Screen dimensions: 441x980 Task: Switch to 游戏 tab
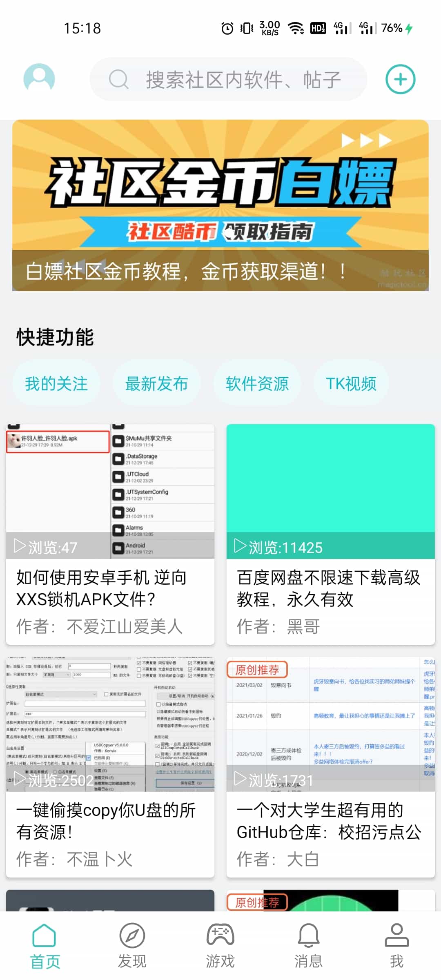coord(220,946)
